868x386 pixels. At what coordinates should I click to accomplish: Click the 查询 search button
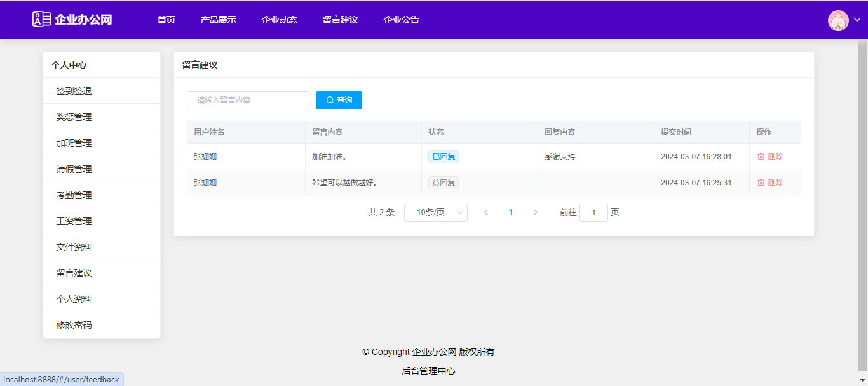tap(339, 100)
